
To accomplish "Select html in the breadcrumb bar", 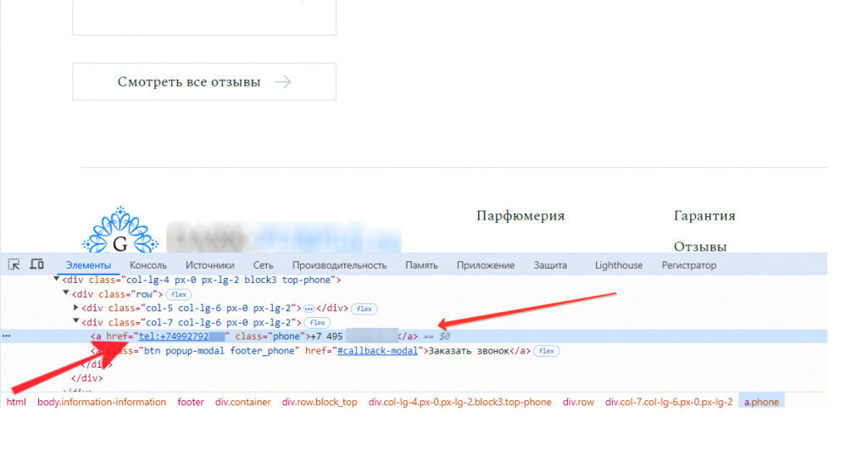I will coord(16,402).
